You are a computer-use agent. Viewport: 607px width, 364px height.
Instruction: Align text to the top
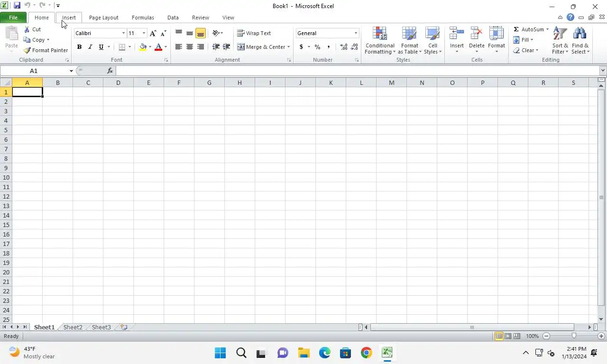point(179,33)
